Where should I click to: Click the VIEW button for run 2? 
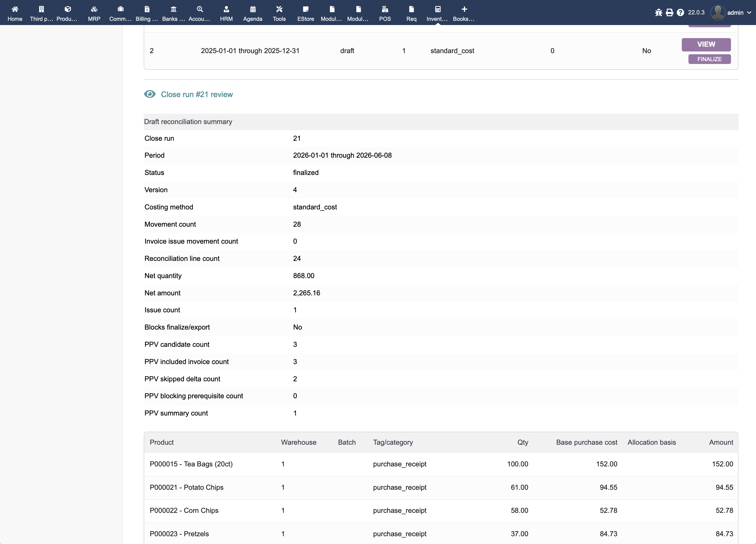pyautogui.click(x=706, y=44)
